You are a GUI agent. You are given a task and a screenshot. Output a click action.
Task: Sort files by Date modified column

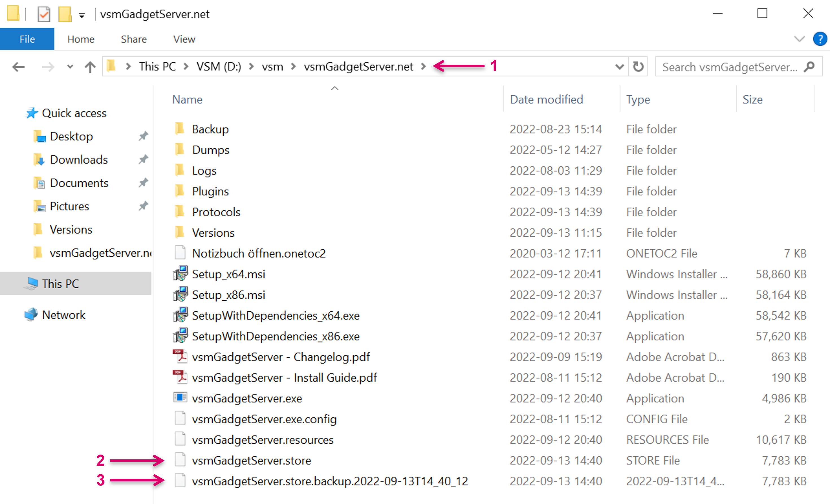coord(546,100)
